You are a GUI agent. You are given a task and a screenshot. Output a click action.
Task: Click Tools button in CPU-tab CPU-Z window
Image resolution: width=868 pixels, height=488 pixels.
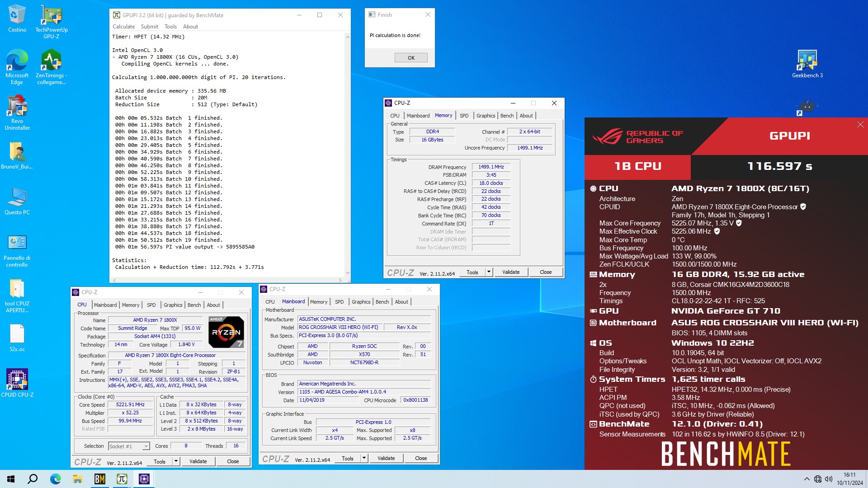[x=160, y=461]
